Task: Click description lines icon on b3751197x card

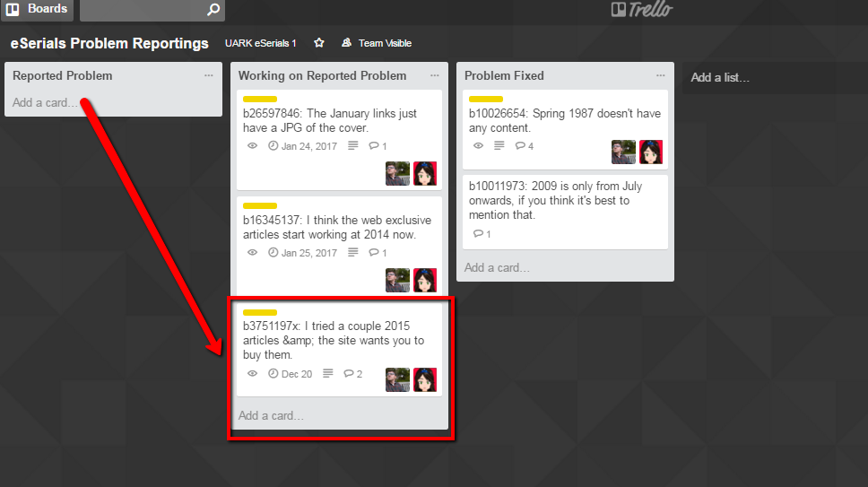Action: click(x=327, y=374)
